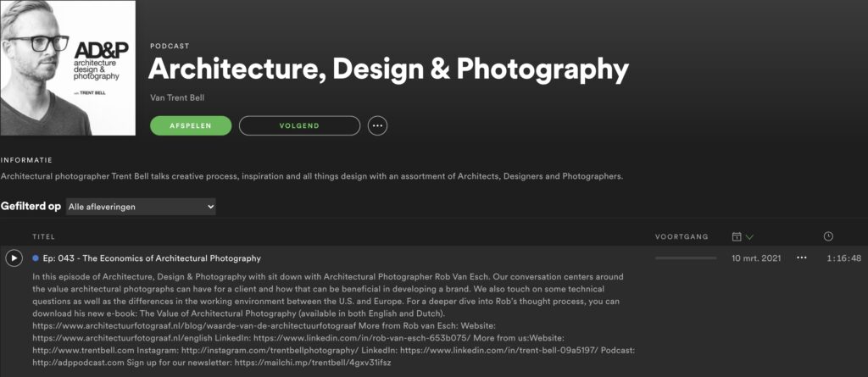The height and width of the screenshot is (377, 868).
Task: Click the green Afspelen button
Action: (191, 125)
